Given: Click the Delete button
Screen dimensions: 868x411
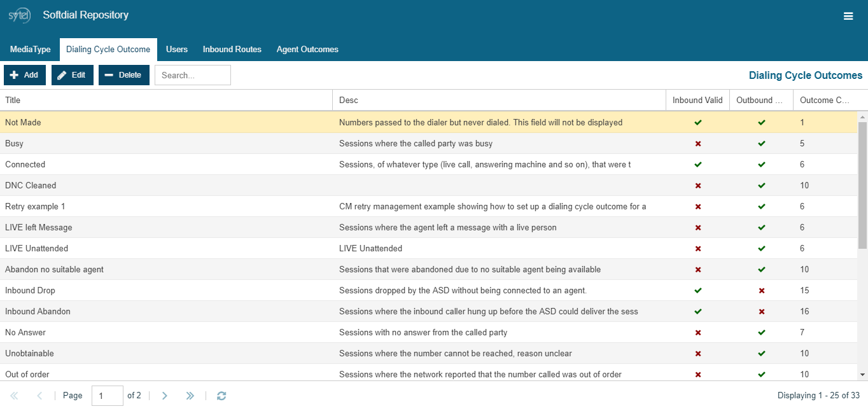Looking at the screenshot, I should click(x=124, y=75).
